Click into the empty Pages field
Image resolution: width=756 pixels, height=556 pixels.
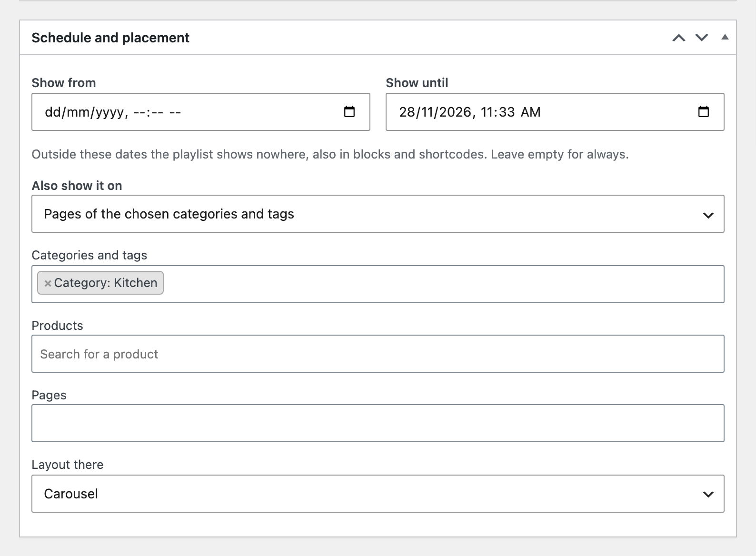coord(378,423)
